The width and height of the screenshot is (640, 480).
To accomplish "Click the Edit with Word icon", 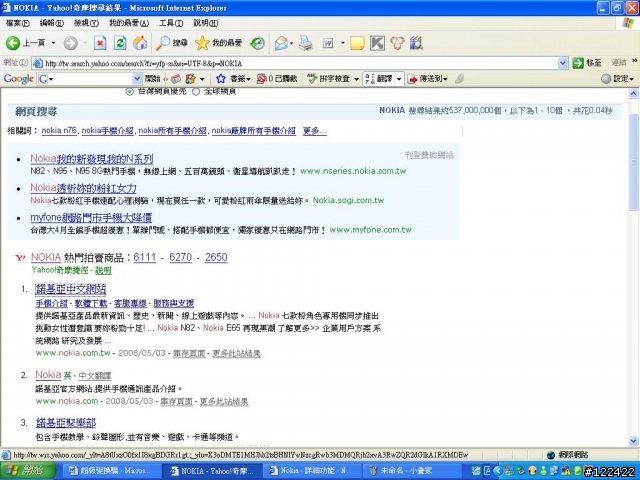I will pyautogui.click(x=328, y=43).
